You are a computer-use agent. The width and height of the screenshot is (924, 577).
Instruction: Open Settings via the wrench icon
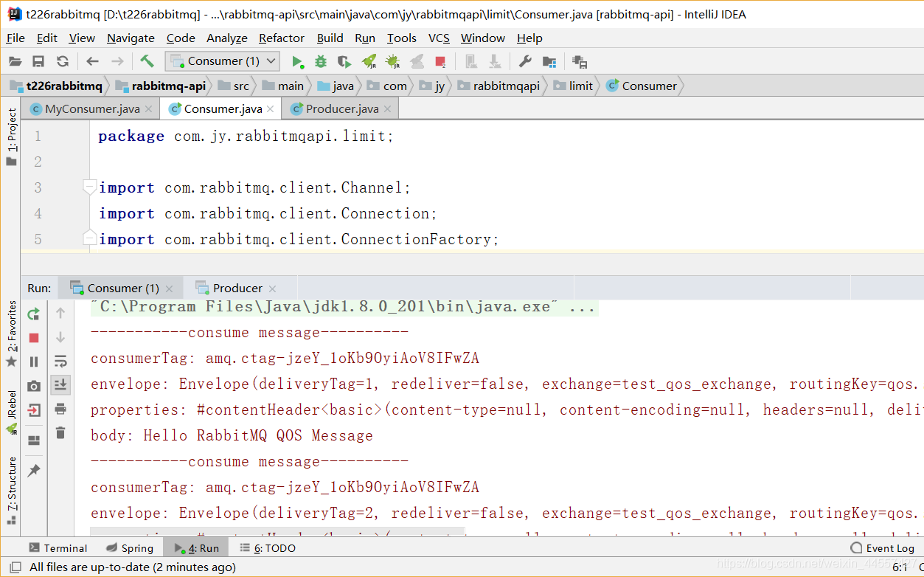(x=525, y=61)
